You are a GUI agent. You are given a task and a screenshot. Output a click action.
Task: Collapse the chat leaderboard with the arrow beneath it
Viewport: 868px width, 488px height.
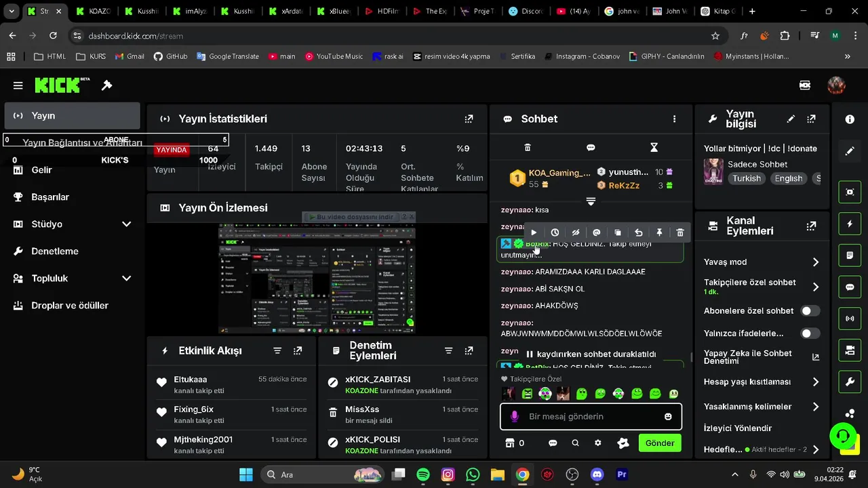[x=591, y=201]
